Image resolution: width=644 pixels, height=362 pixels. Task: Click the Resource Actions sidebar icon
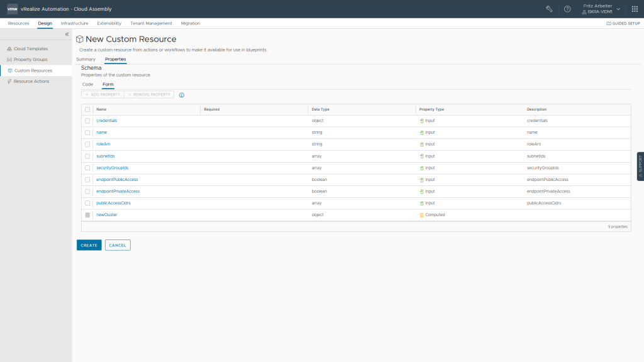(9, 81)
